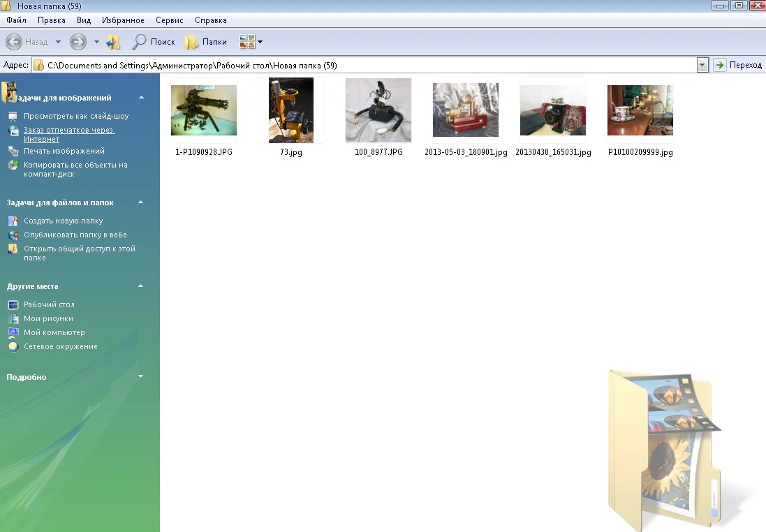Click the Переход go button

pyautogui.click(x=737, y=65)
